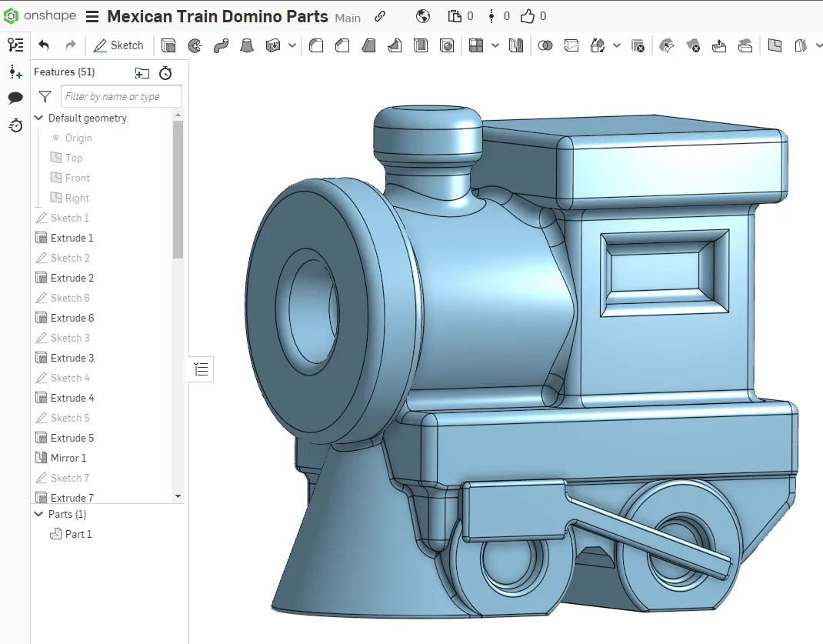Collapse the Parts list section
This screenshot has height=644, width=823.
click(x=39, y=514)
